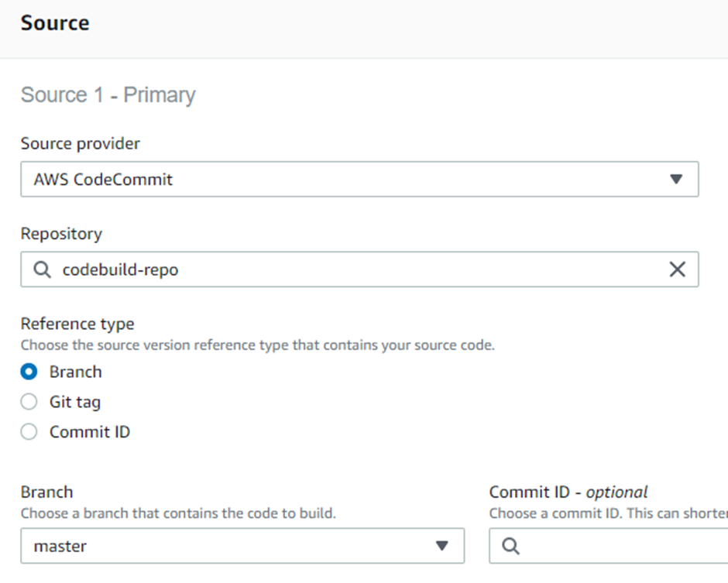Screen dimensions: 728x583
Task: Click the Repository search magnifier icon
Action: tap(43, 269)
